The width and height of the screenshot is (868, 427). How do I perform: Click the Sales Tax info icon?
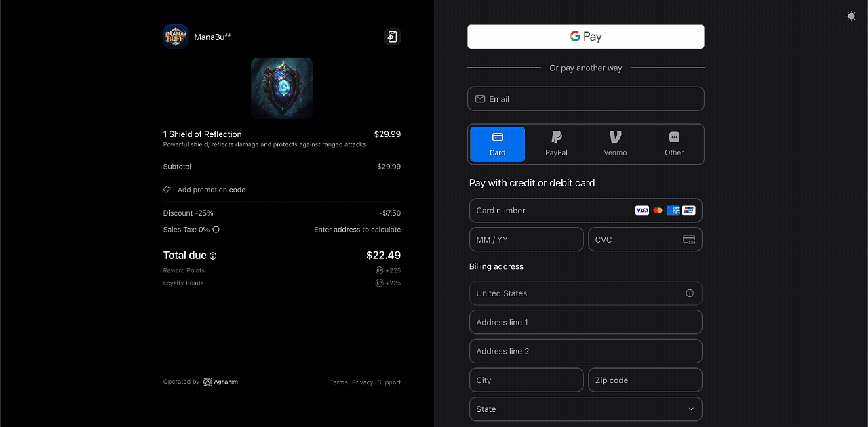coord(216,230)
